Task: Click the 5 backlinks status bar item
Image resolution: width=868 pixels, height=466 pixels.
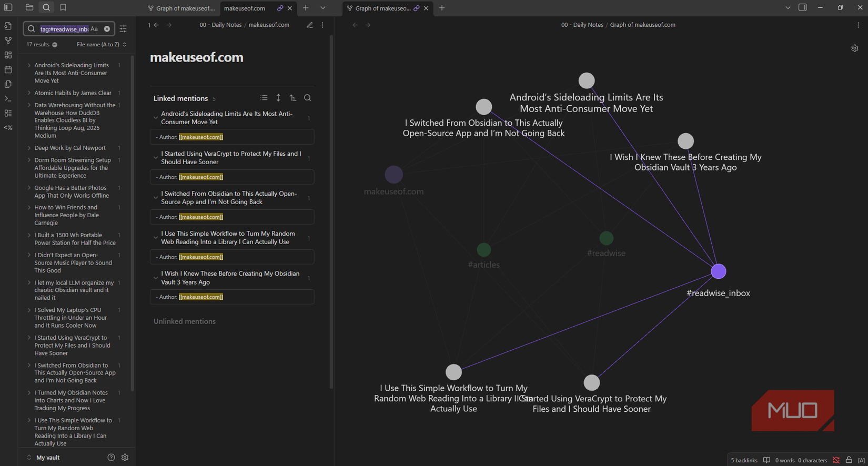Action: pyautogui.click(x=744, y=460)
